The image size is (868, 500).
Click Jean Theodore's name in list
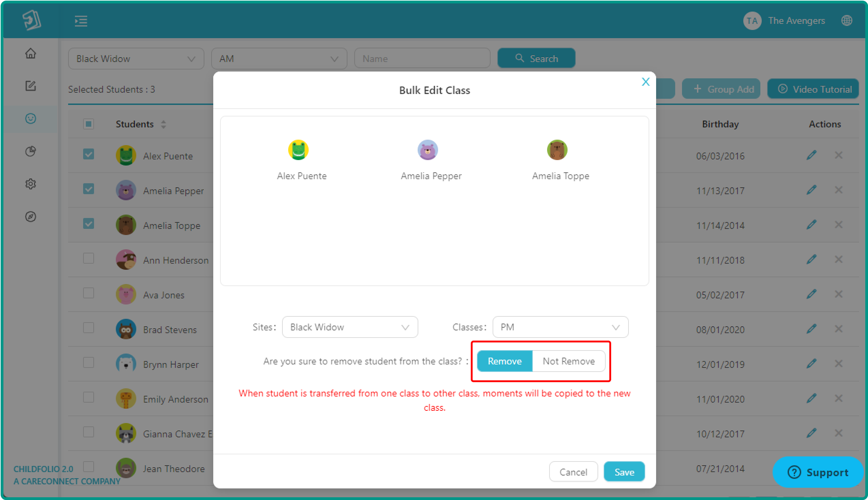pyautogui.click(x=174, y=469)
